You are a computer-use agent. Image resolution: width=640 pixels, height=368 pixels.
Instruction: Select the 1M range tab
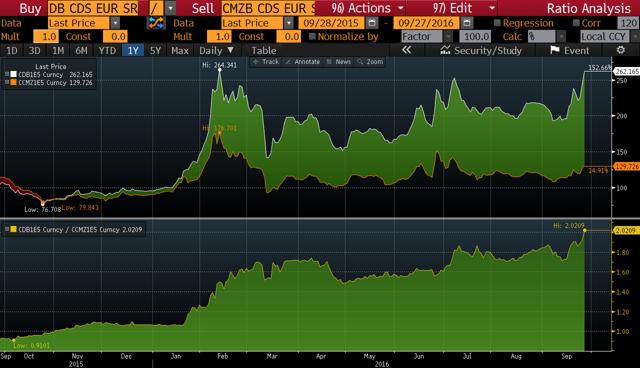(x=58, y=51)
